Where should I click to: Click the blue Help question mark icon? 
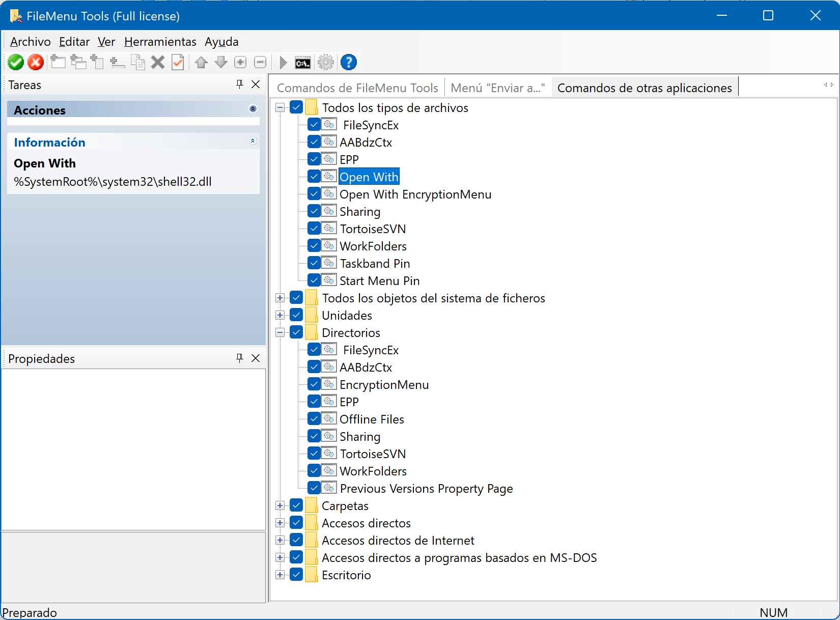coord(349,63)
